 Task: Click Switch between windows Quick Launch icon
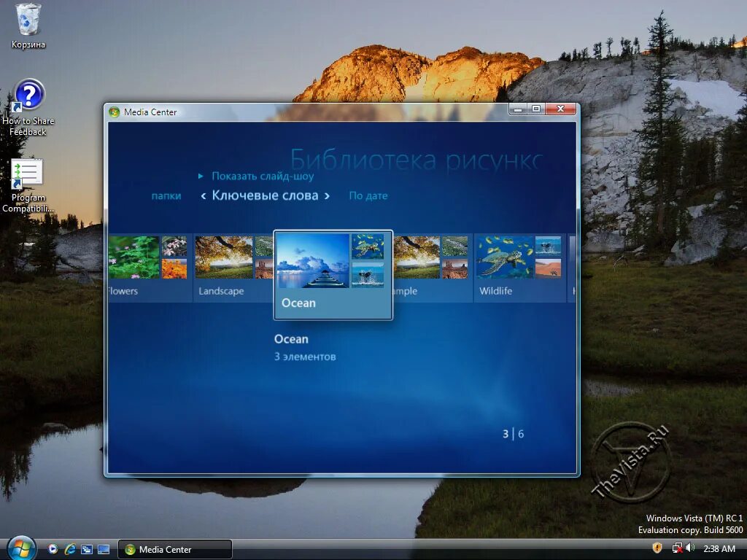pyautogui.click(x=86, y=549)
